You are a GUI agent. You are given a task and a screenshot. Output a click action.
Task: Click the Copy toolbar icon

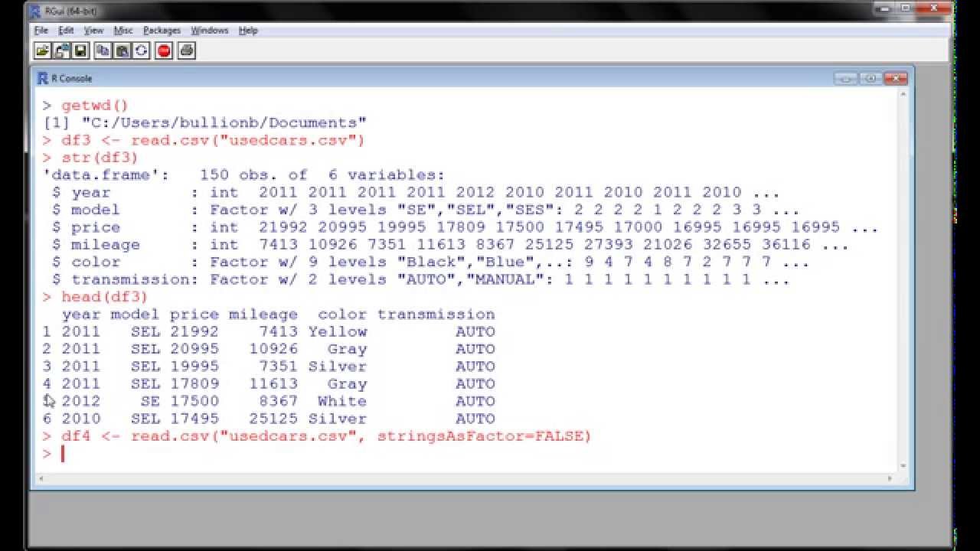103,51
